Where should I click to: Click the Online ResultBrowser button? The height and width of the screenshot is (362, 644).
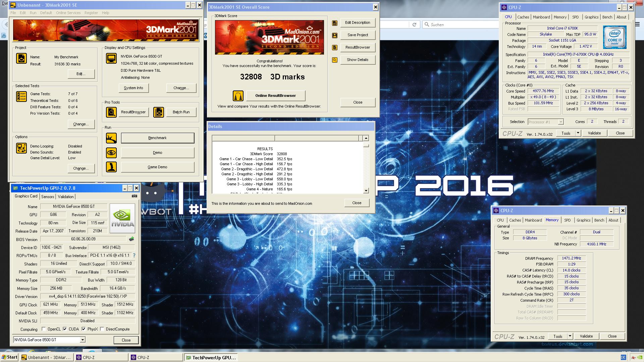click(275, 96)
